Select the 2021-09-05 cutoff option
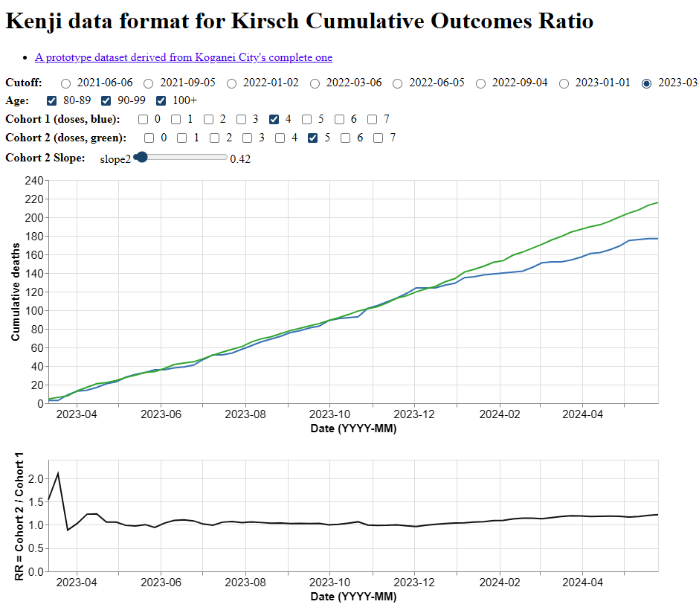The height and width of the screenshot is (616, 699). 149,83
